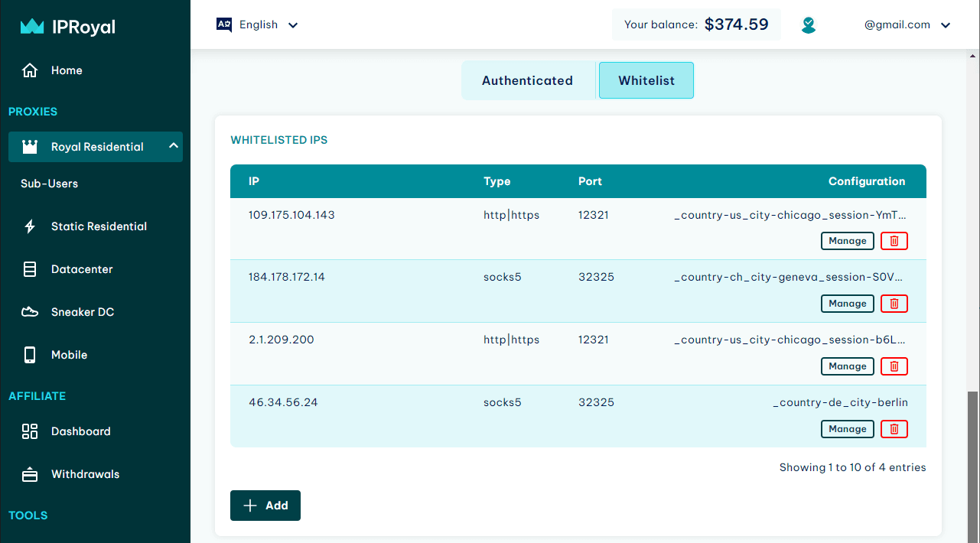This screenshot has height=543, width=980.
Task: Click the _country-de_city-berlin configuration
Action: (841, 402)
